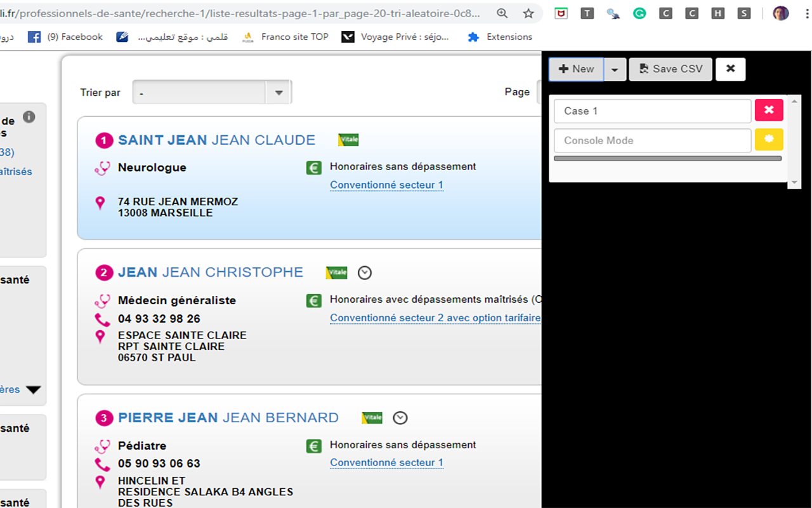Viewport: 812px width, 508px height.
Task: Click the 13008 MARSEILLE address text
Action: (x=166, y=213)
